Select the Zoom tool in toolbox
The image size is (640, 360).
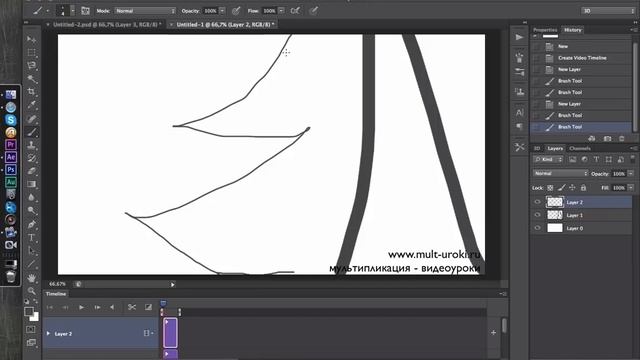(31, 291)
